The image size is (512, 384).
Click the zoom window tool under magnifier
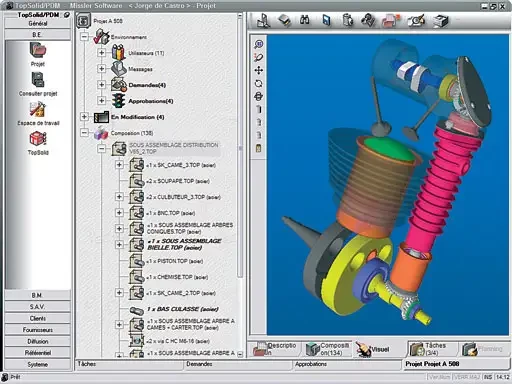(x=259, y=57)
